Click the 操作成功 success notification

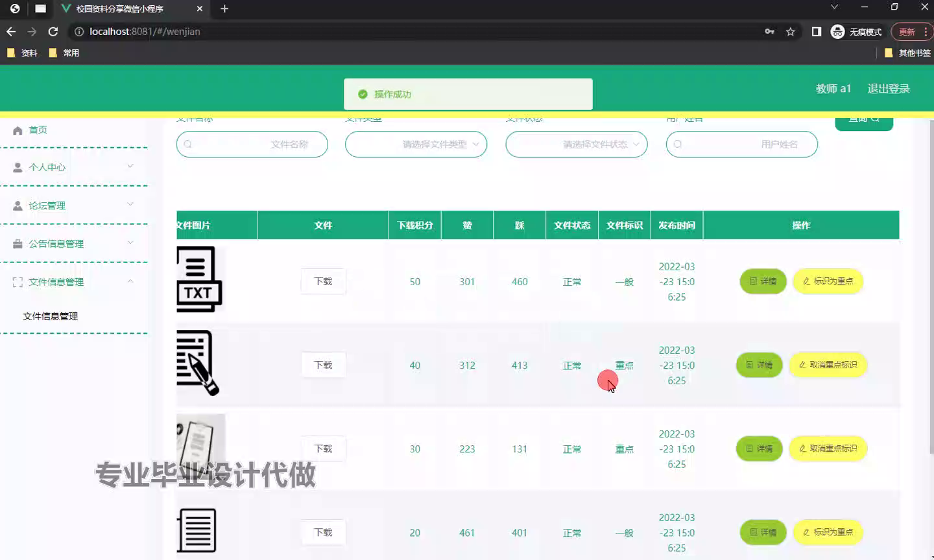click(x=468, y=94)
